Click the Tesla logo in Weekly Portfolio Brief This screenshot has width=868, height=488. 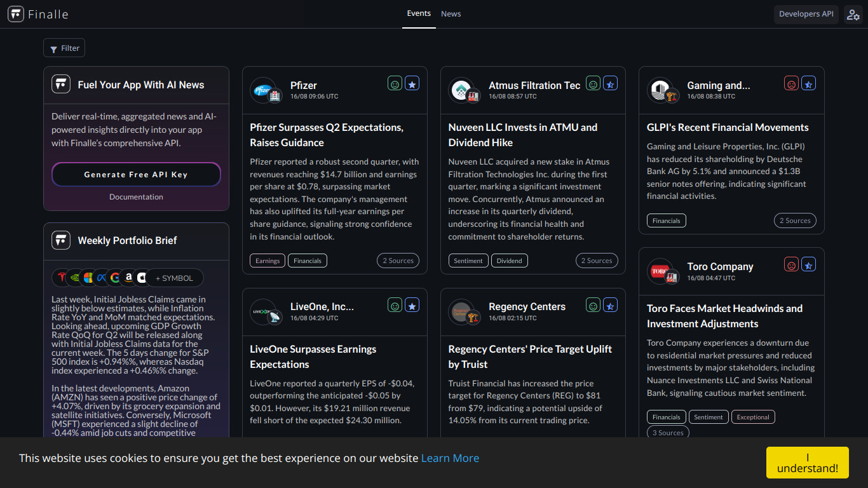coord(62,278)
